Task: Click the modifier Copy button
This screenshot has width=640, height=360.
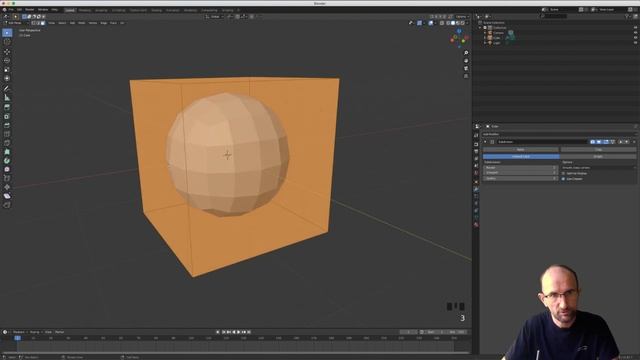Action: pyautogui.click(x=598, y=150)
